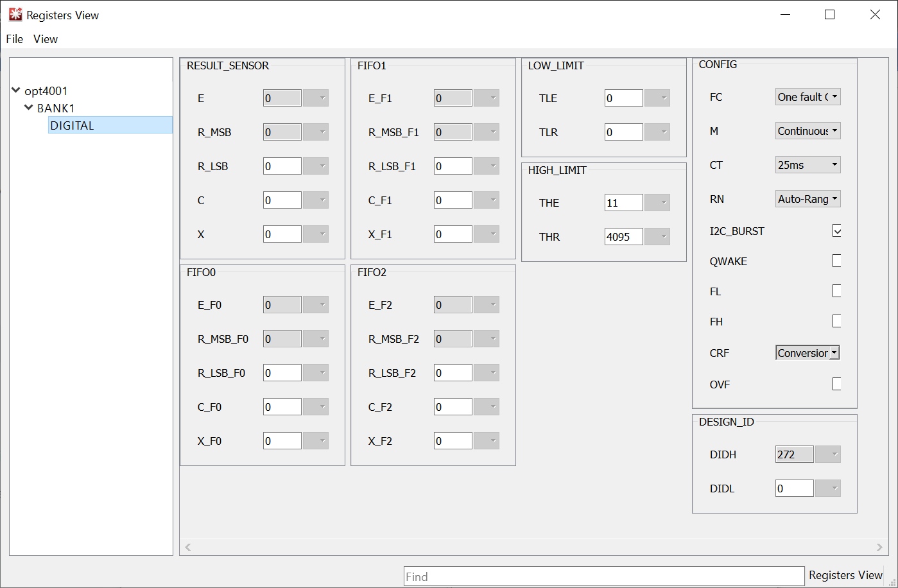Edit the THR field showing 4095

point(623,236)
